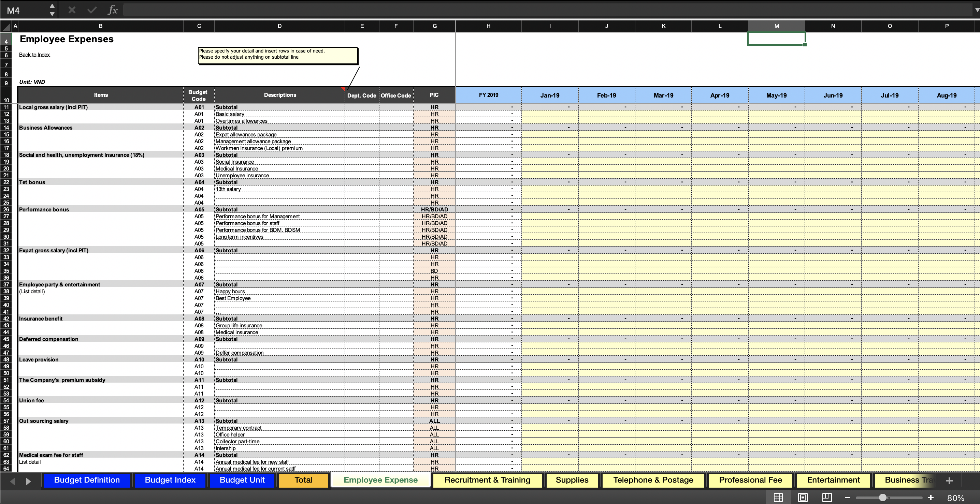The width and height of the screenshot is (980, 504).
Task: Open the Telephone & Postage sheet tab
Action: (653, 480)
